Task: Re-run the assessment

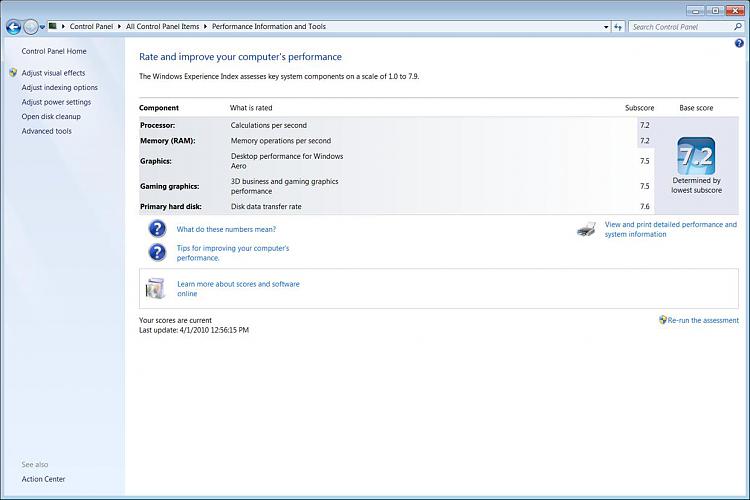Action: pos(703,320)
